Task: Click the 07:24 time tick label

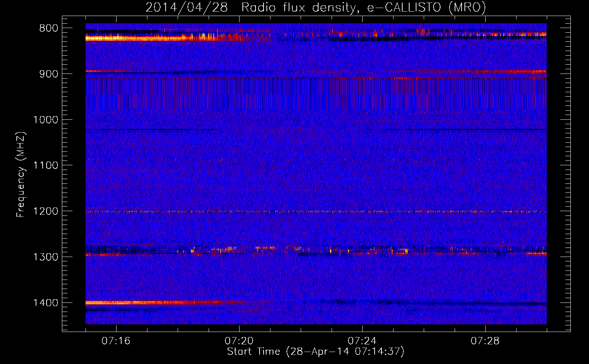Action: click(x=362, y=341)
